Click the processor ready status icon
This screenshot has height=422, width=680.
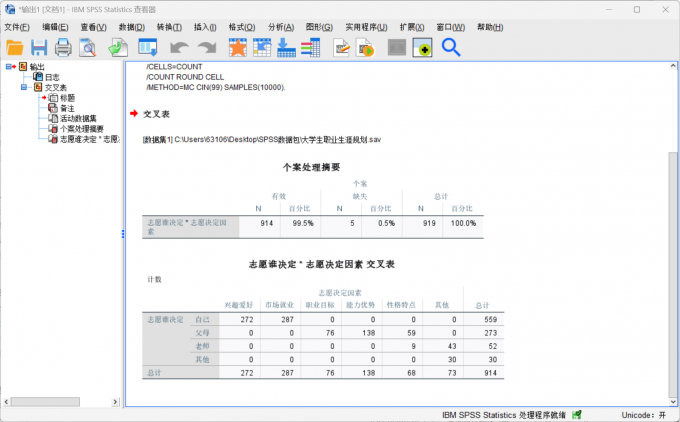[576, 415]
